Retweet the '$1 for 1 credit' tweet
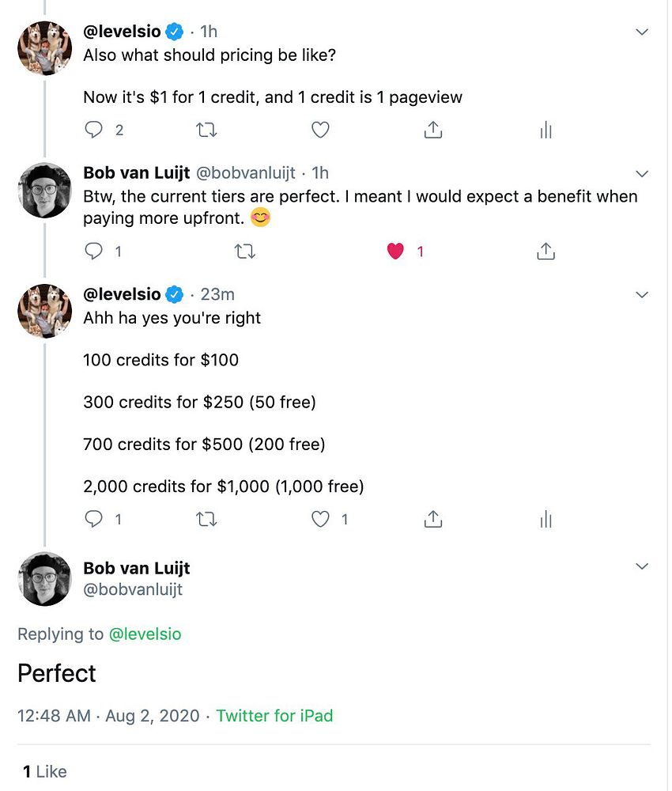 [x=206, y=130]
